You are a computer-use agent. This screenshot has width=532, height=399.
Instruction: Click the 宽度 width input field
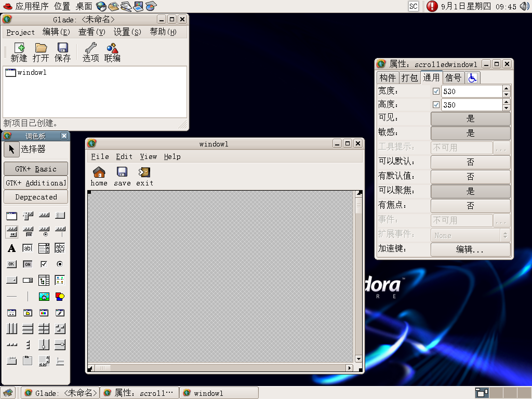472,91
